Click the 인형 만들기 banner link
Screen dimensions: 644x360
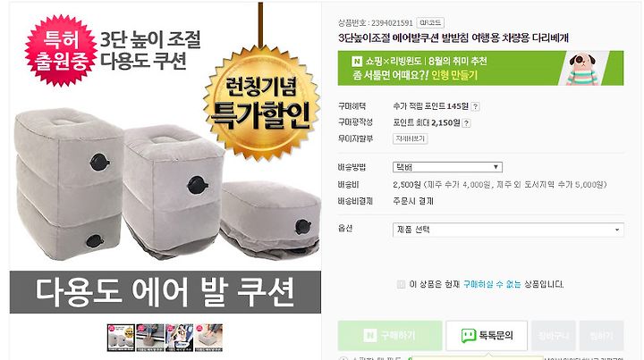point(454,75)
